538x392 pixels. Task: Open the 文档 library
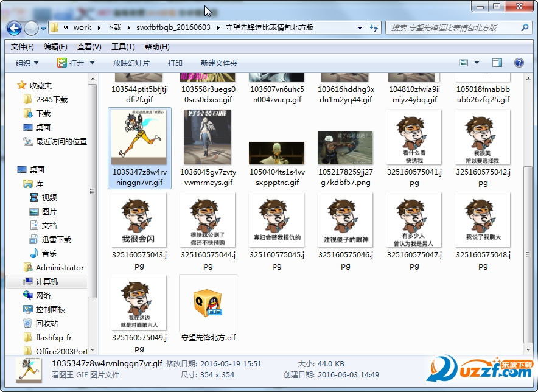click(x=43, y=225)
